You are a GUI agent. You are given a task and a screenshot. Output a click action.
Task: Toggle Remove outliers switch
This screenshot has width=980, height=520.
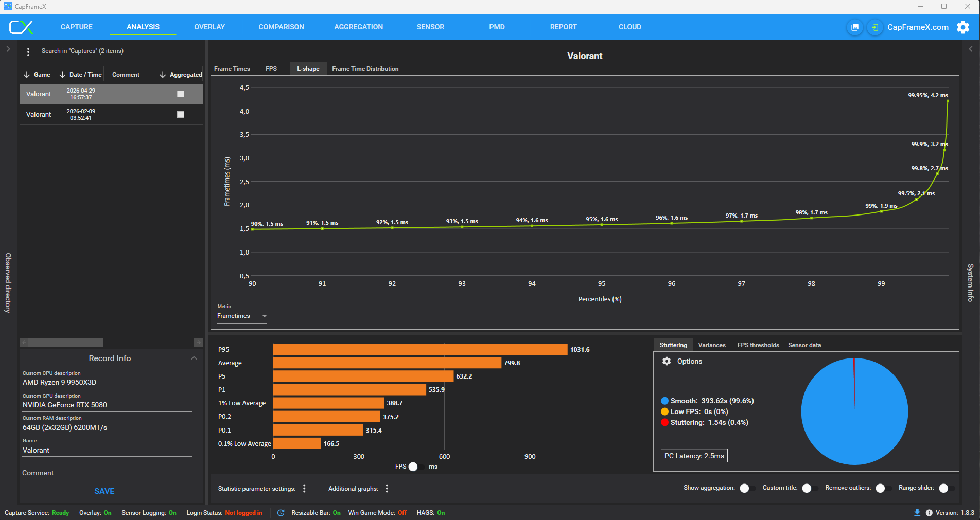tap(883, 488)
